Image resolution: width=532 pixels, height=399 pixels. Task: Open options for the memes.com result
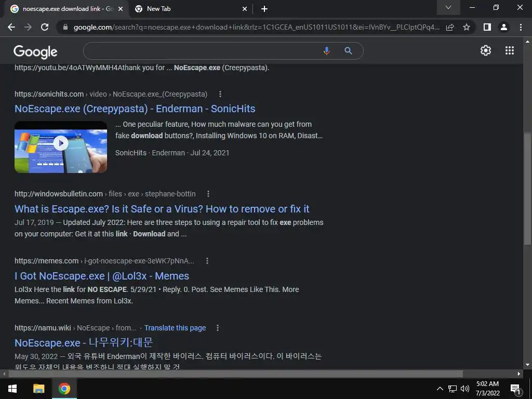click(207, 261)
